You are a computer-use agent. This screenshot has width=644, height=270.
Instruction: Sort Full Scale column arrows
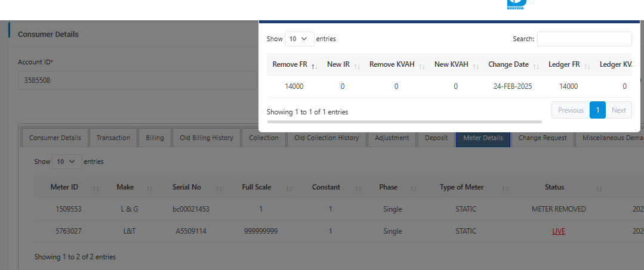(289, 189)
